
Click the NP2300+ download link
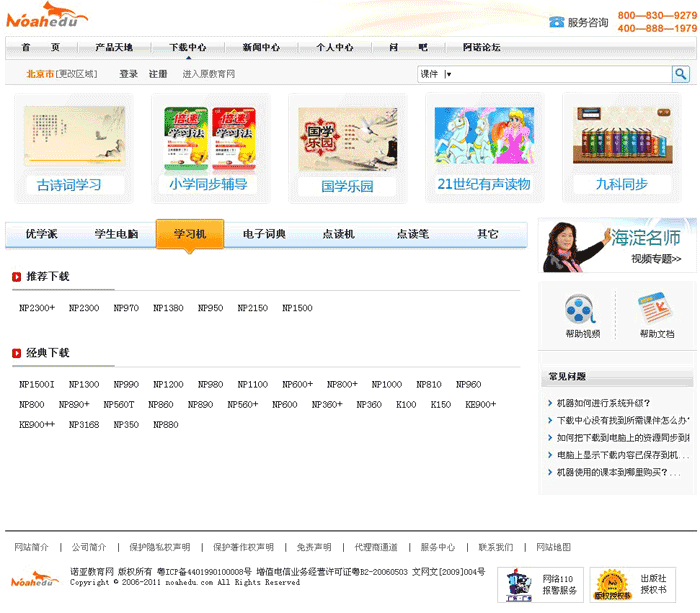(x=37, y=308)
